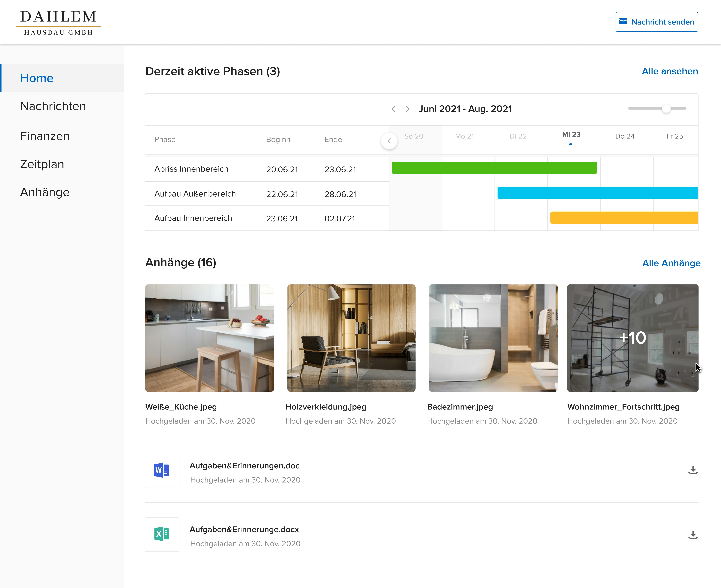Image resolution: width=721 pixels, height=588 pixels.
Task: Click the Beginn column header
Action: tap(278, 139)
